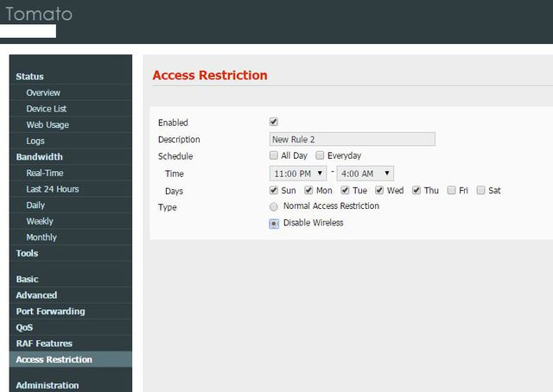The height and width of the screenshot is (392, 553).
Task: Open QoS section
Action: pos(24,327)
